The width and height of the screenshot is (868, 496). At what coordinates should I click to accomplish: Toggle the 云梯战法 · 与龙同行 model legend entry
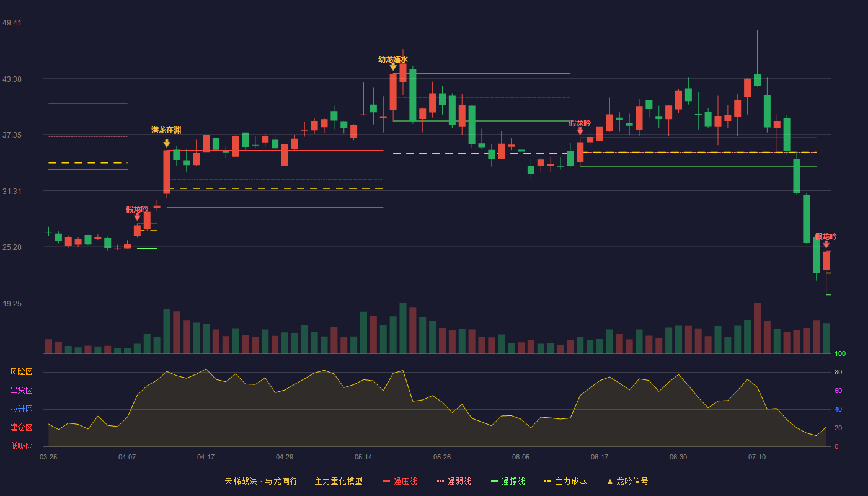(293, 481)
